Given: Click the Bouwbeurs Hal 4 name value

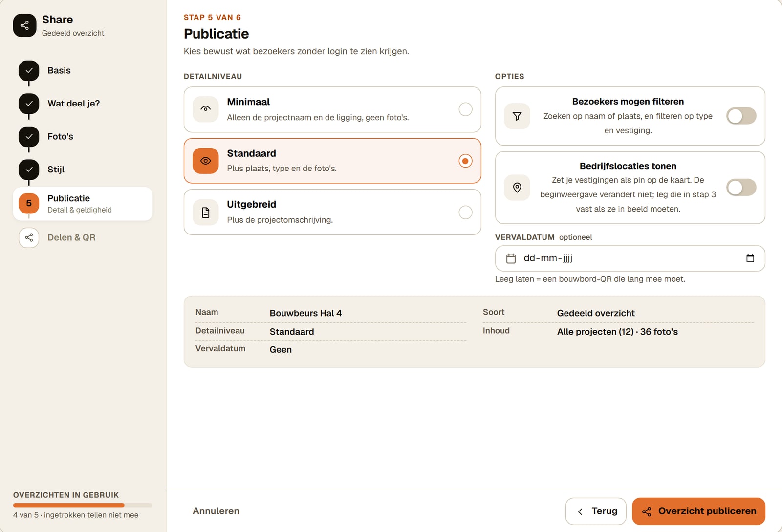Looking at the screenshot, I should point(305,314).
